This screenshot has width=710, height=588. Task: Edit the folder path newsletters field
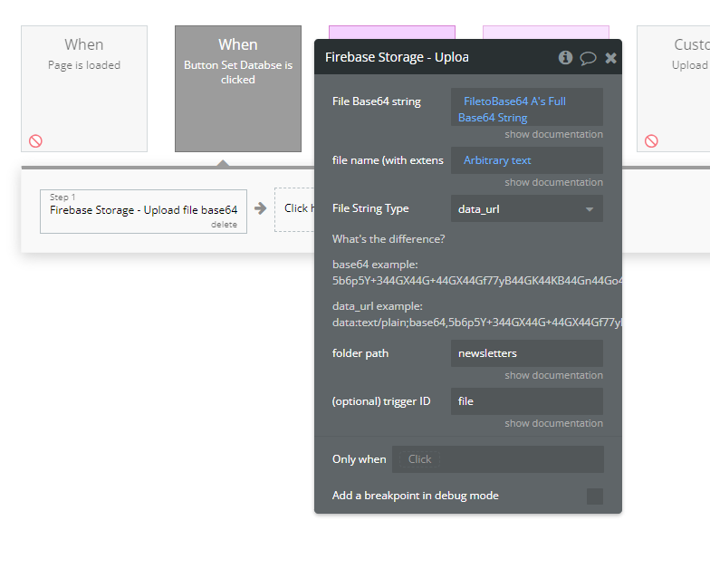coord(527,353)
